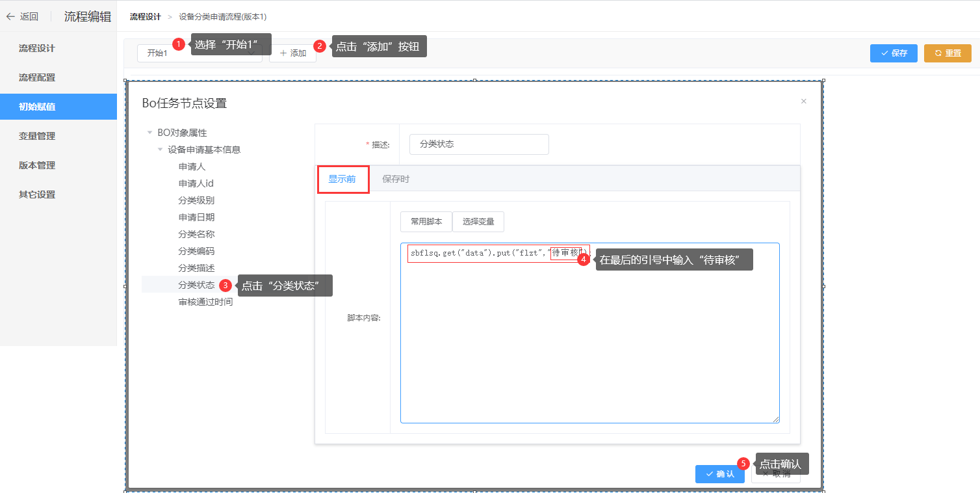Click the 流程设计 breadcrumb link
The width and height of the screenshot is (980, 493).
tap(145, 17)
